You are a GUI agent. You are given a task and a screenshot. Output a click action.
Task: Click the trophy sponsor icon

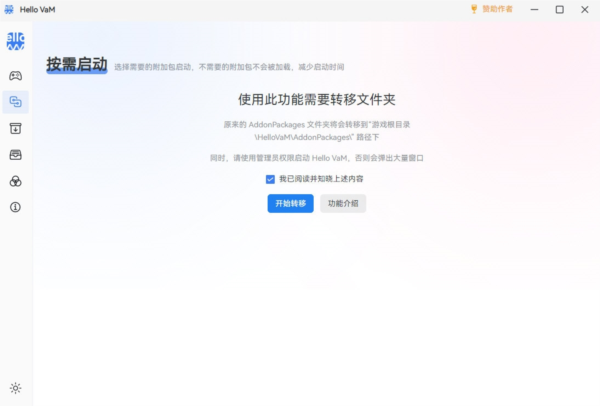pyautogui.click(x=474, y=9)
